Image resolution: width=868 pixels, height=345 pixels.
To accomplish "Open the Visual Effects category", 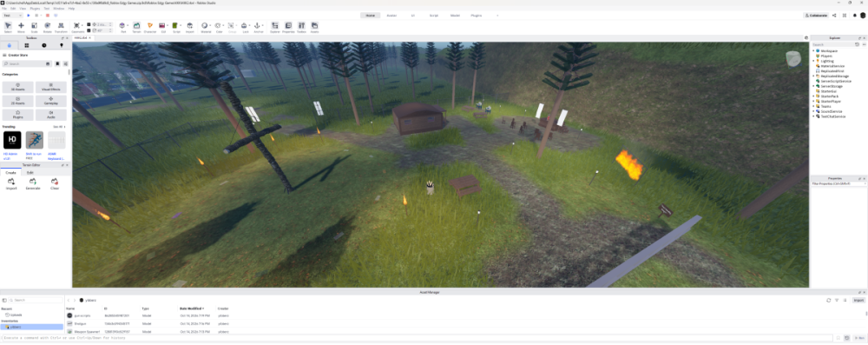I will tap(51, 87).
